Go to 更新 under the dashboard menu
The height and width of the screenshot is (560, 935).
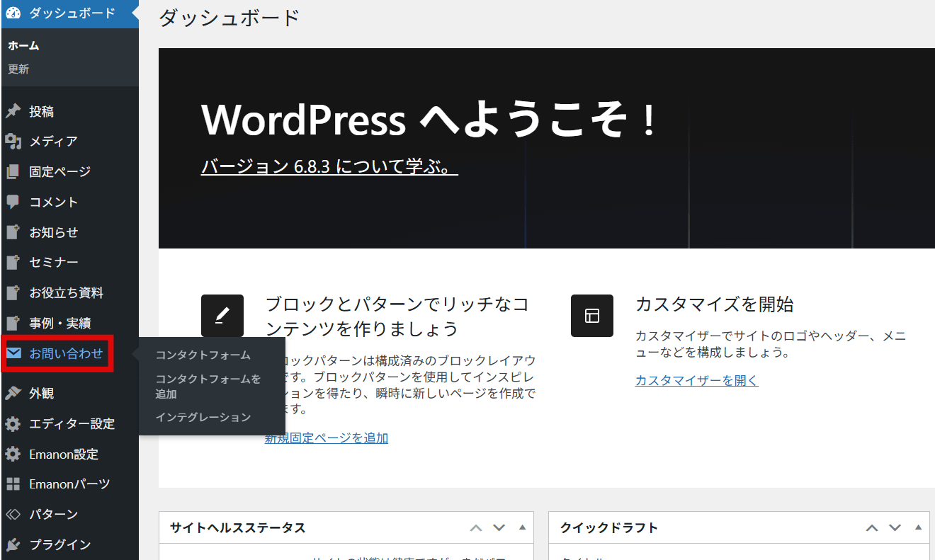click(18, 69)
